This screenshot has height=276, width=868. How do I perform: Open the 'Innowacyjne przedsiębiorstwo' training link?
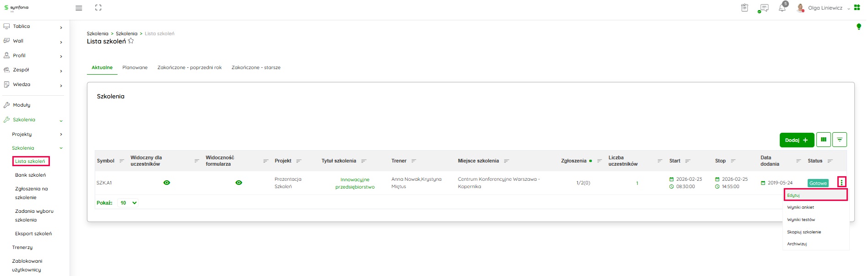355,183
